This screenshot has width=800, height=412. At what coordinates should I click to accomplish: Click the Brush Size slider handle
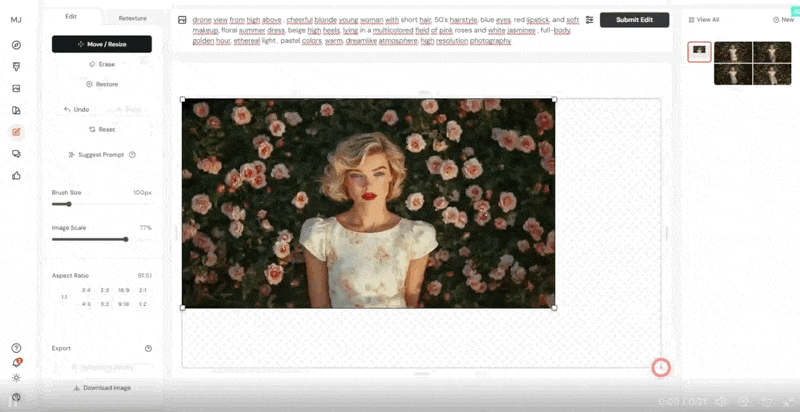(69, 204)
